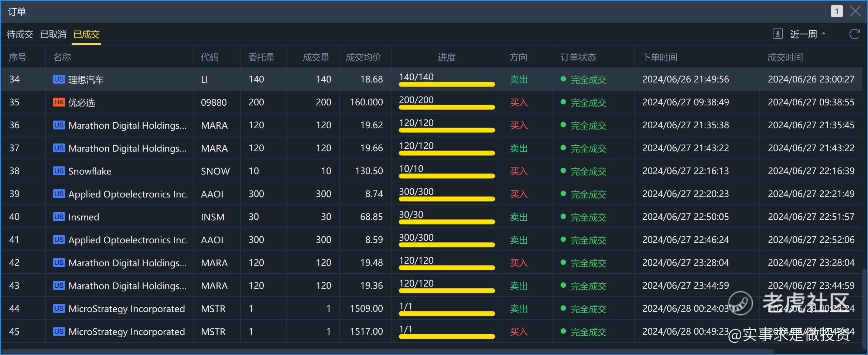This screenshot has height=355, width=868.
Task: Click order number 43
Action: pyautogui.click(x=14, y=285)
